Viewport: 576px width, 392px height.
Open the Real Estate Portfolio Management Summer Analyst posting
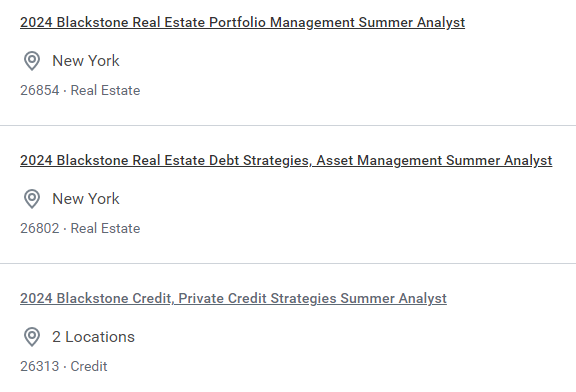click(242, 22)
